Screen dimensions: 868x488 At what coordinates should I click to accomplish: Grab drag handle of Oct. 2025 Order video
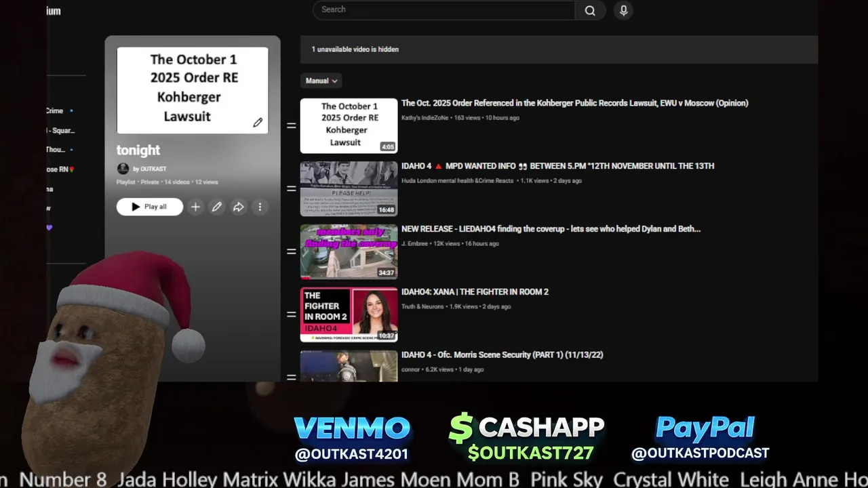tap(292, 125)
